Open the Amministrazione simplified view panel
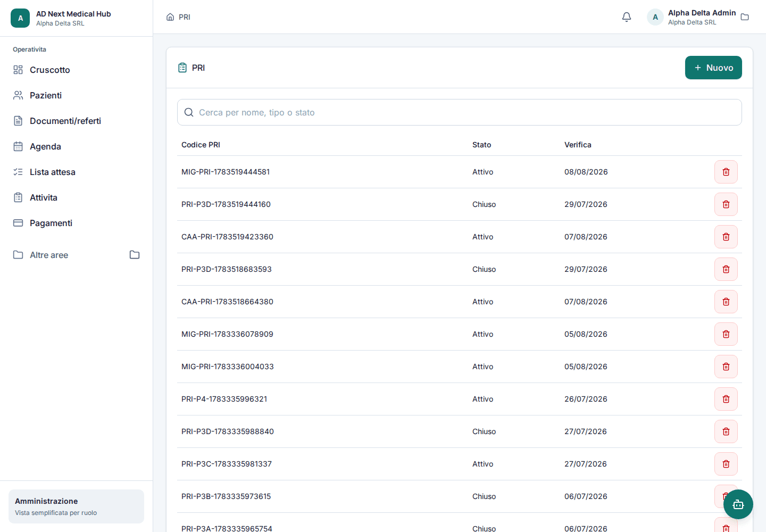The height and width of the screenshot is (532, 766). coord(76,506)
